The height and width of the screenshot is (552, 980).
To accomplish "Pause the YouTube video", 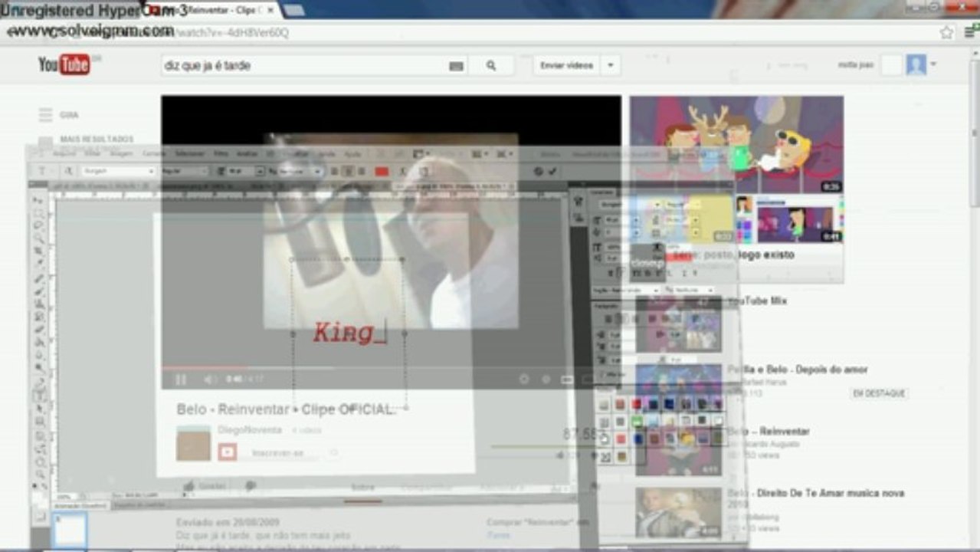I will [x=182, y=379].
